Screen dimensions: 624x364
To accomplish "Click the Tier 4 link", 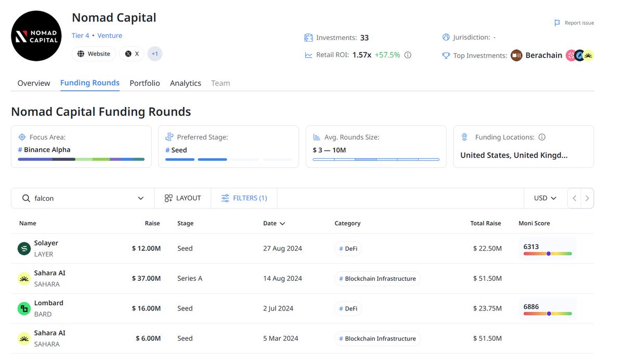I will point(80,36).
